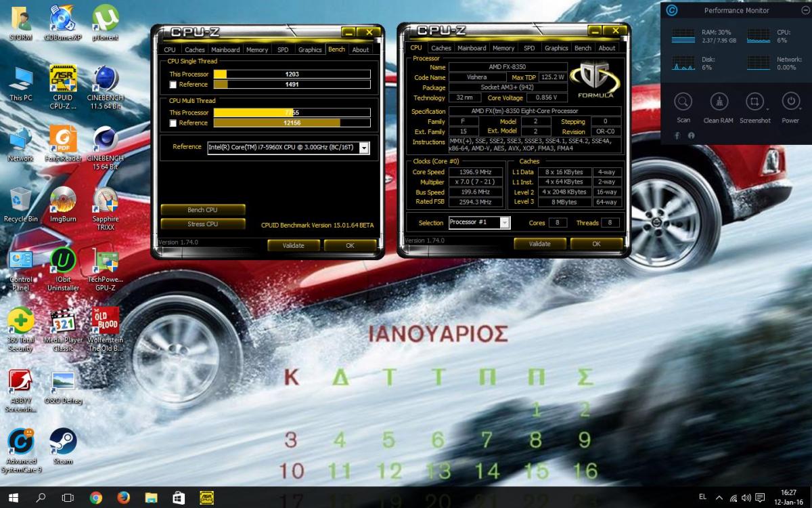Select the TechPowerUp GPU-Z desktop icon

pos(105,270)
